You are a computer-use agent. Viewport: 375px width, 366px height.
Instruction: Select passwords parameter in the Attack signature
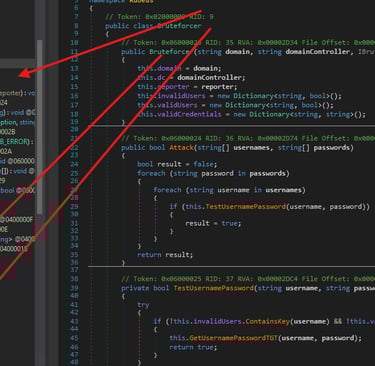(332, 147)
